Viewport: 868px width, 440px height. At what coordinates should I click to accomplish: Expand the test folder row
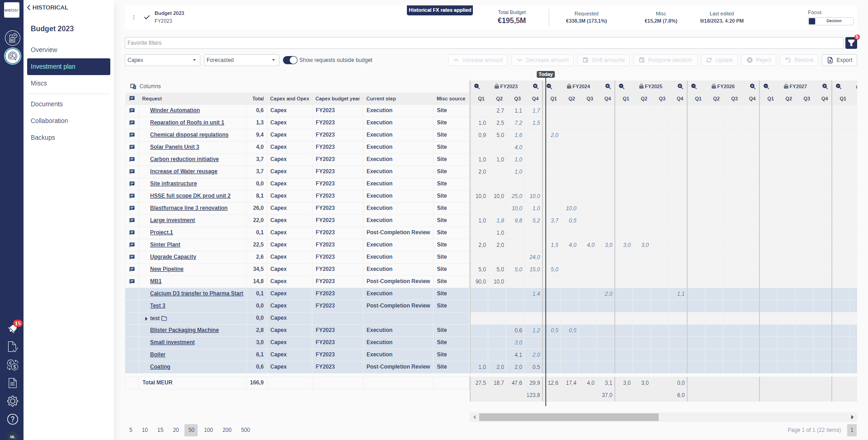tap(146, 319)
